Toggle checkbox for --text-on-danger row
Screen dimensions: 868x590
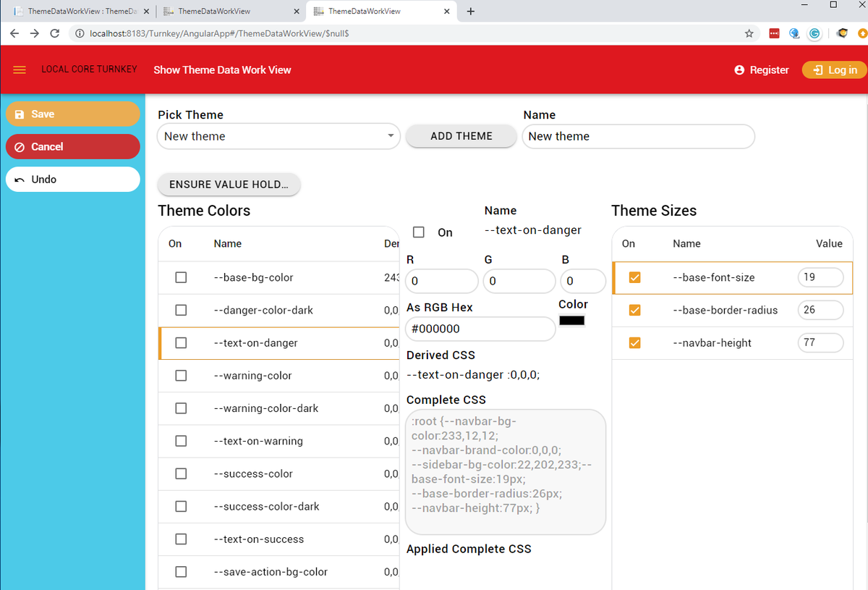pos(181,343)
